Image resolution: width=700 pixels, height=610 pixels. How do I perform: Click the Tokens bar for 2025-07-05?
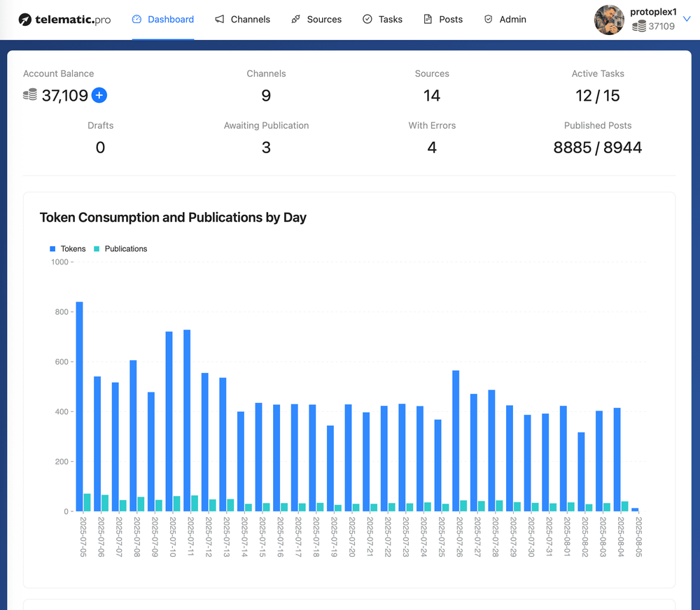[80, 406]
